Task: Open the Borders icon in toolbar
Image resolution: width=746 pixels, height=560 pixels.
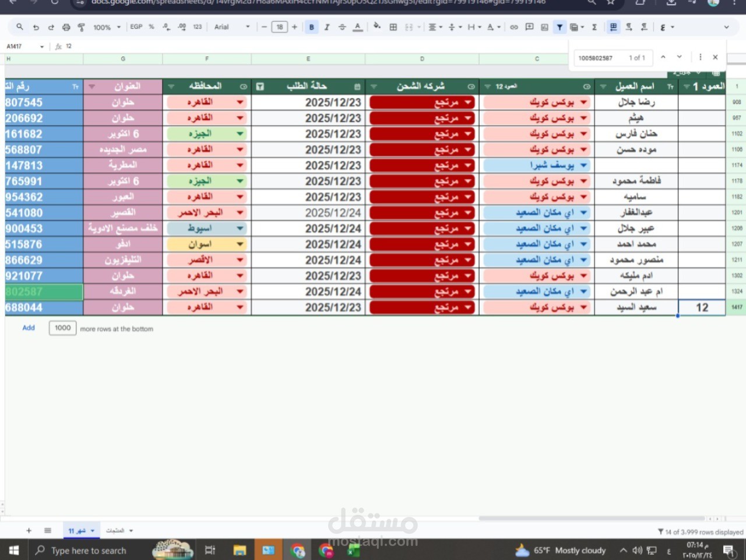Action: click(393, 27)
